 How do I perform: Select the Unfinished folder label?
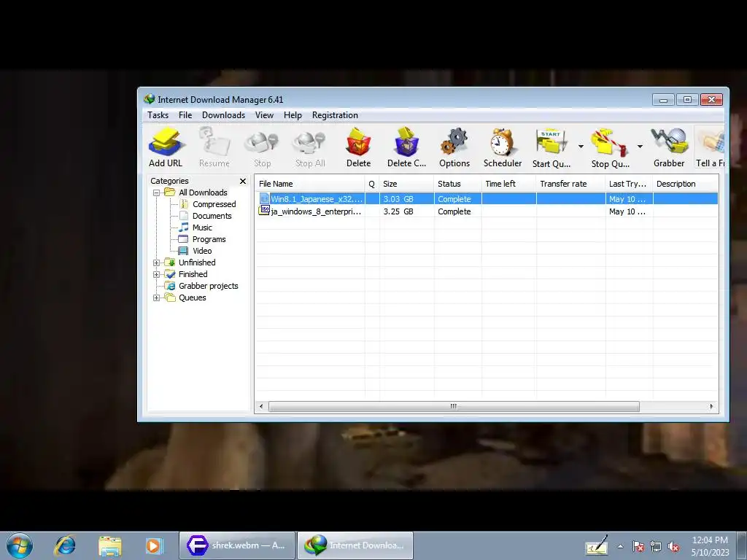(x=197, y=262)
